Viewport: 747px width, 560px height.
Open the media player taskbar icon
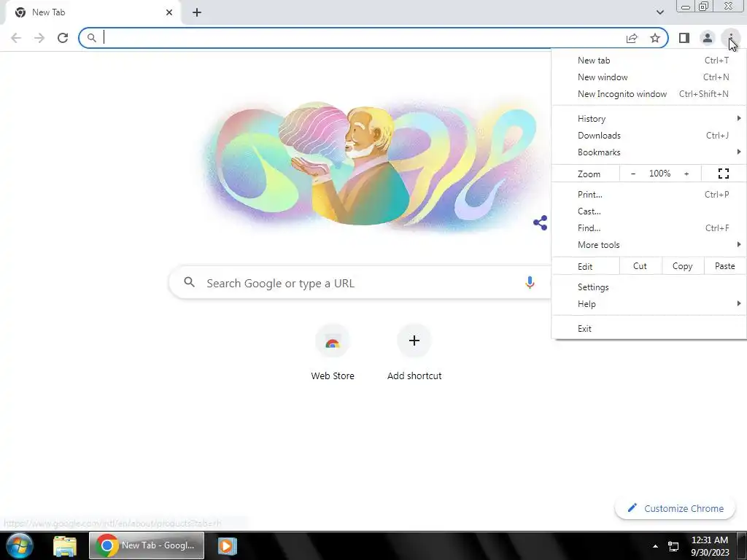pyautogui.click(x=228, y=545)
